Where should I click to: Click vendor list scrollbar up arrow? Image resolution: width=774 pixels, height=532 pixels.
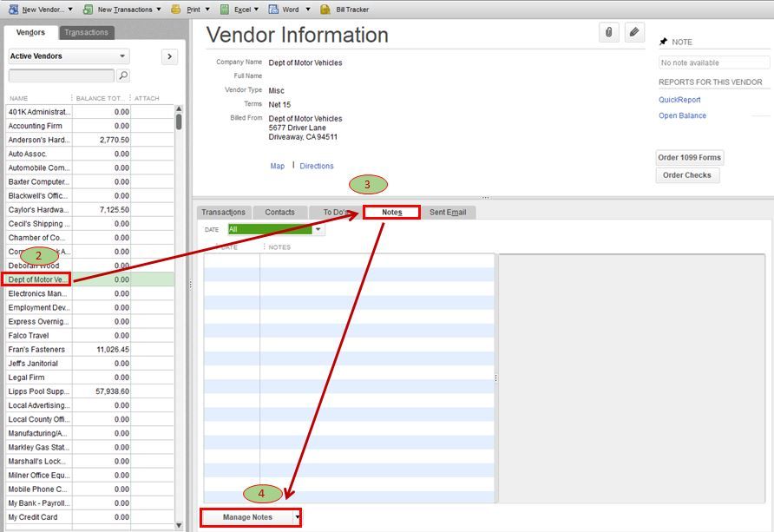[x=179, y=108]
